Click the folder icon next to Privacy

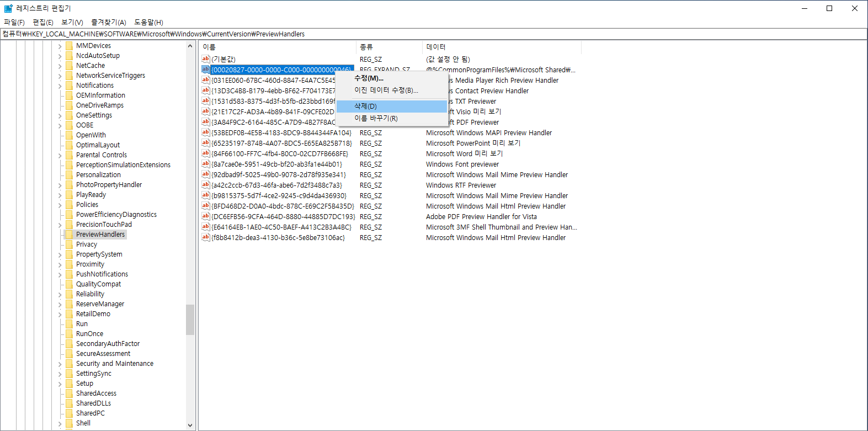coord(69,244)
